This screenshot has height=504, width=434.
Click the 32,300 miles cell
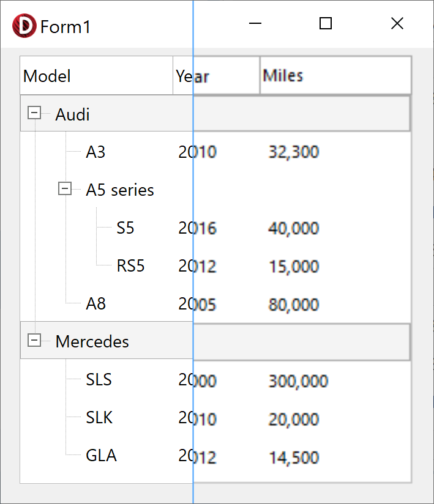[294, 152]
